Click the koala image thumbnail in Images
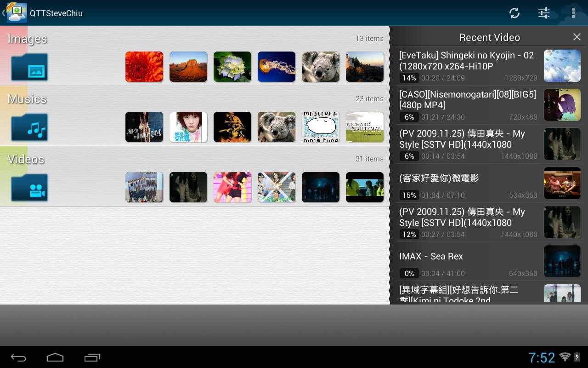This screenshot has width=588, height=368. (x=321, y=67)
